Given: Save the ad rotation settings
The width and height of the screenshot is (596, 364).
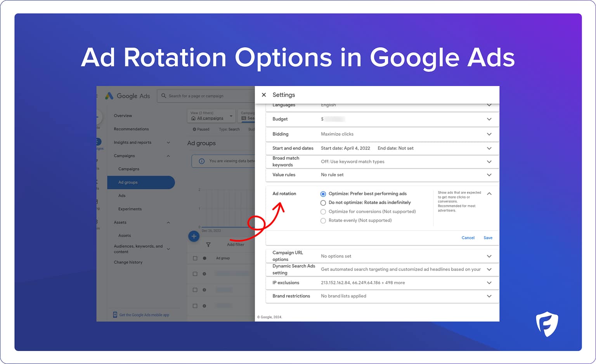Looking at the screenshot, I should tap(488, 238).
